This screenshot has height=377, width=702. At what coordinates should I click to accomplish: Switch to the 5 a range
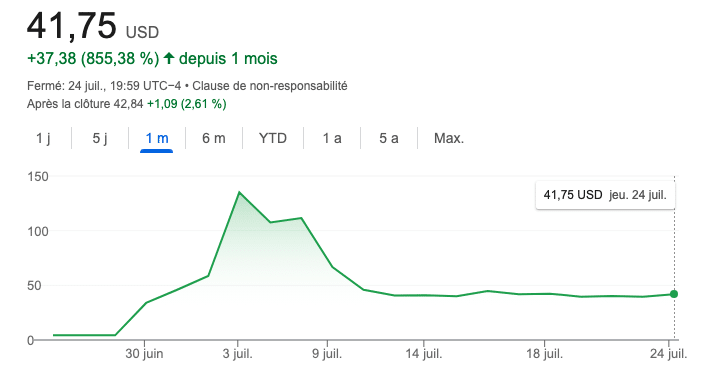point(389,138)
